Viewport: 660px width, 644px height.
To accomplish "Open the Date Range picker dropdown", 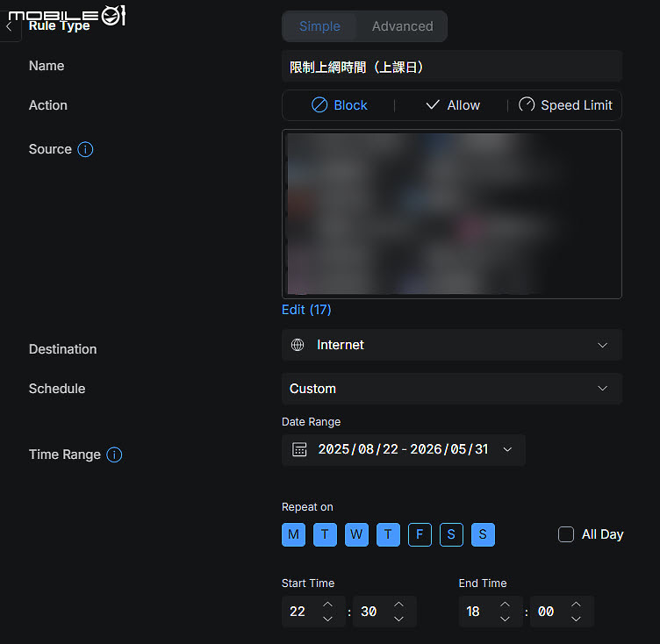I will (x=403, y=449).
